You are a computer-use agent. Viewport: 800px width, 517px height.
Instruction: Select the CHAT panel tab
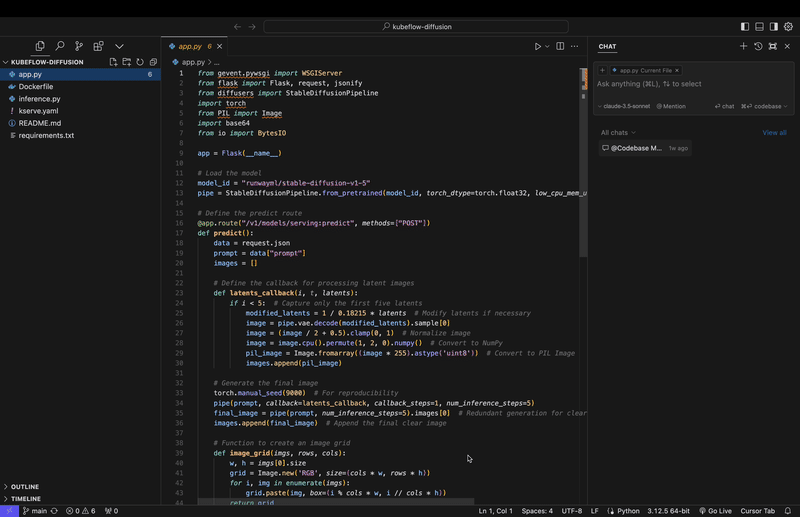coord(607,46)
